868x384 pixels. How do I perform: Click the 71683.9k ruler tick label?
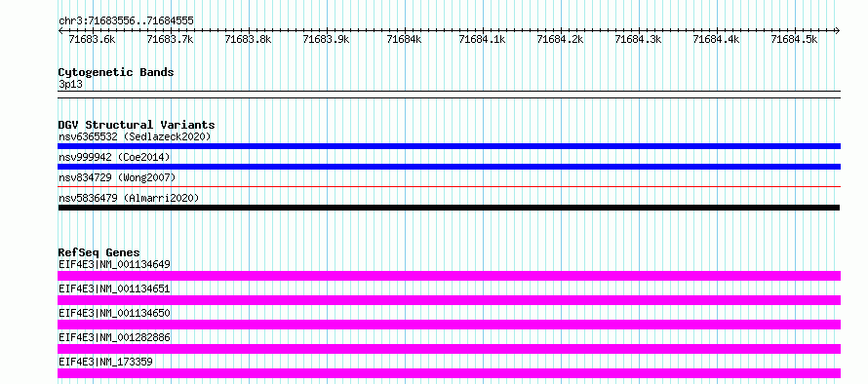tap(326, 39)
